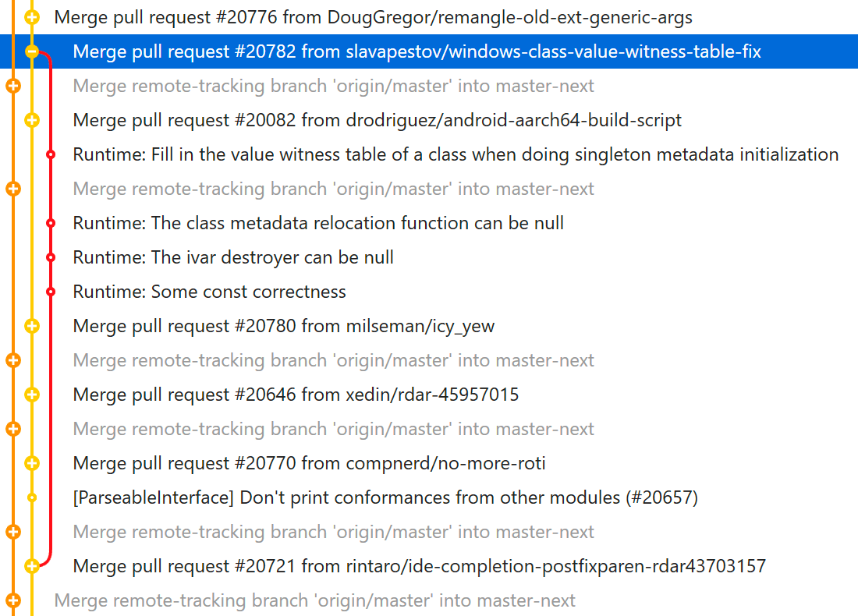This screenshot has height=616, width=858.
Task: Select the node for 'class metadata relocation' commit
Action: coord(51,223)
